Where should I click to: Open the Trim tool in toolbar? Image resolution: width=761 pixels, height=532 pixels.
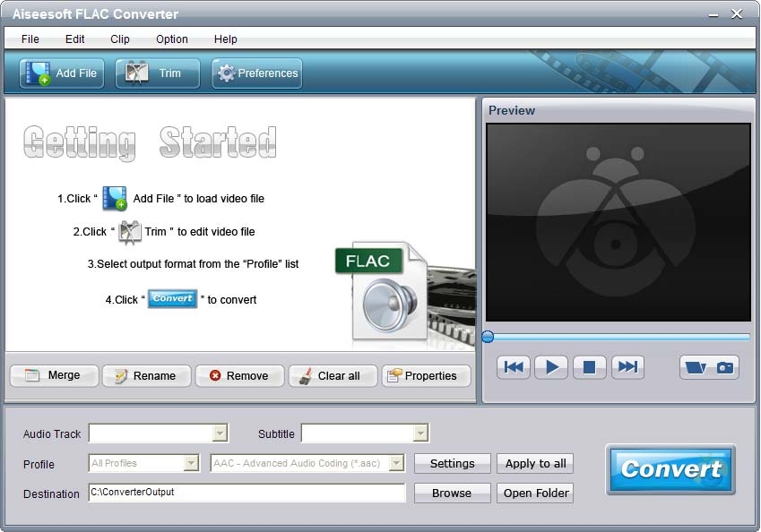click(x=157, y=73)
